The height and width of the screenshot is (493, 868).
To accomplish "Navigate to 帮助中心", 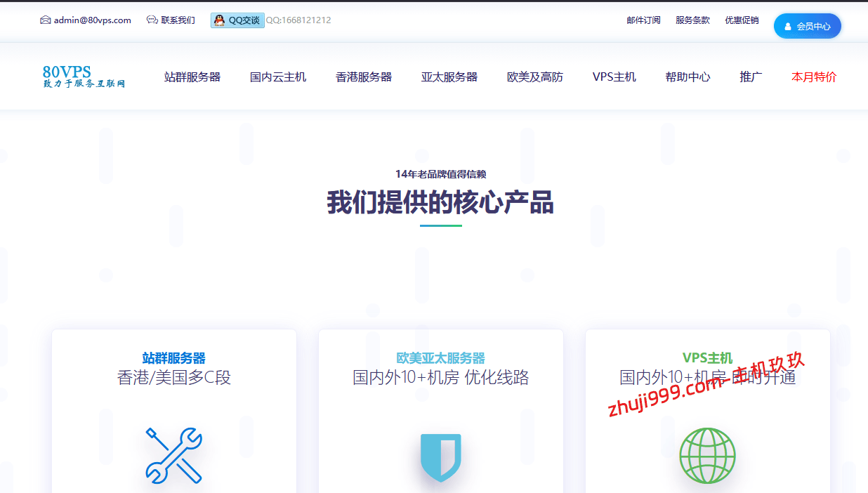I will point(688,77).
